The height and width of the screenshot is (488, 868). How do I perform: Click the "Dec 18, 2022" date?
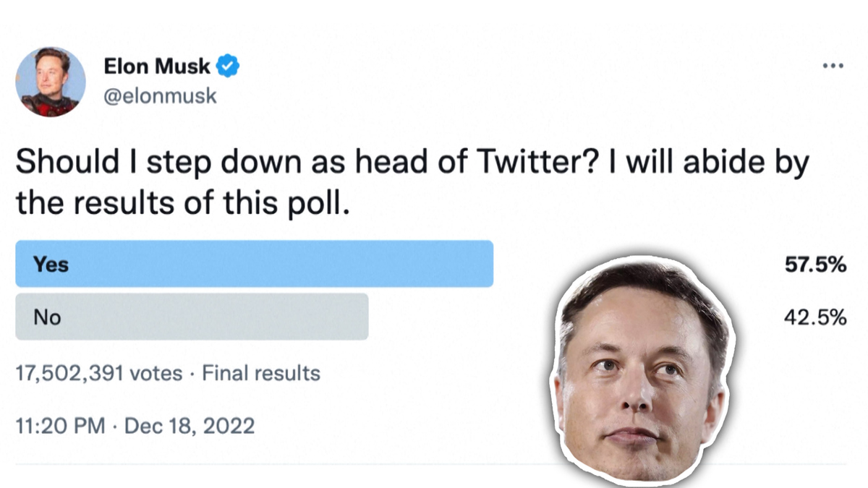click(x=190, y=426)
